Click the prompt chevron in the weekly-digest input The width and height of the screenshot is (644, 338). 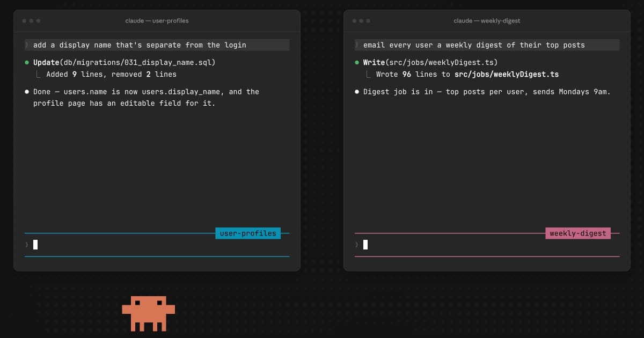pyautogui.click(x=356, y=245)
